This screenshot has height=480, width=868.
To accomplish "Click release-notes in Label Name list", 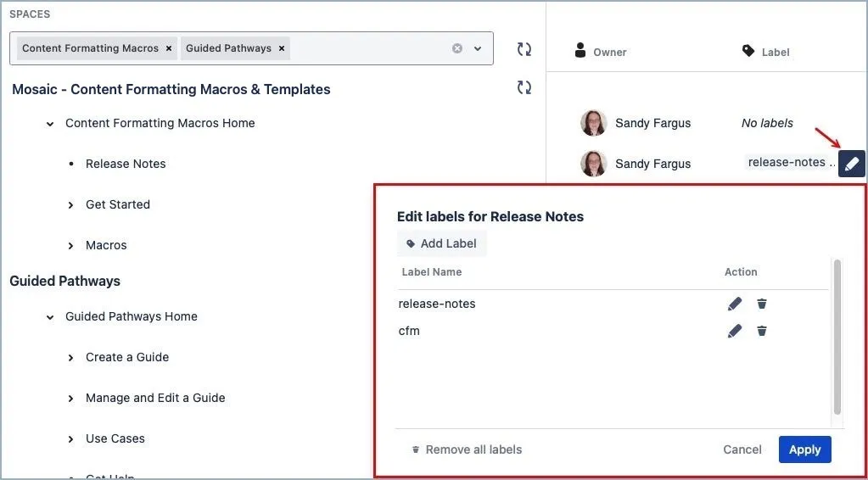I will [437, 304].
